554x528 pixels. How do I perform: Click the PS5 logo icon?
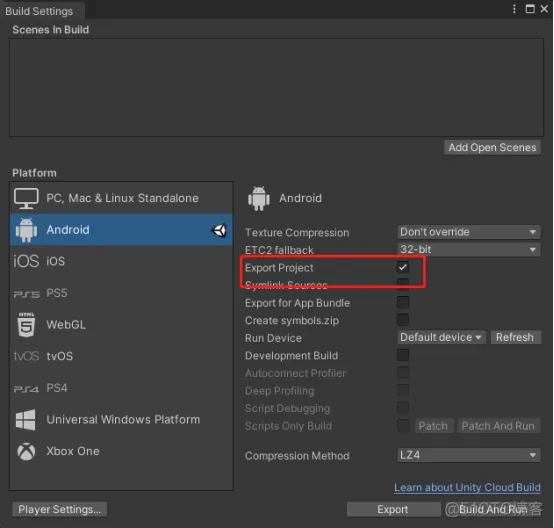coord(26,294)
